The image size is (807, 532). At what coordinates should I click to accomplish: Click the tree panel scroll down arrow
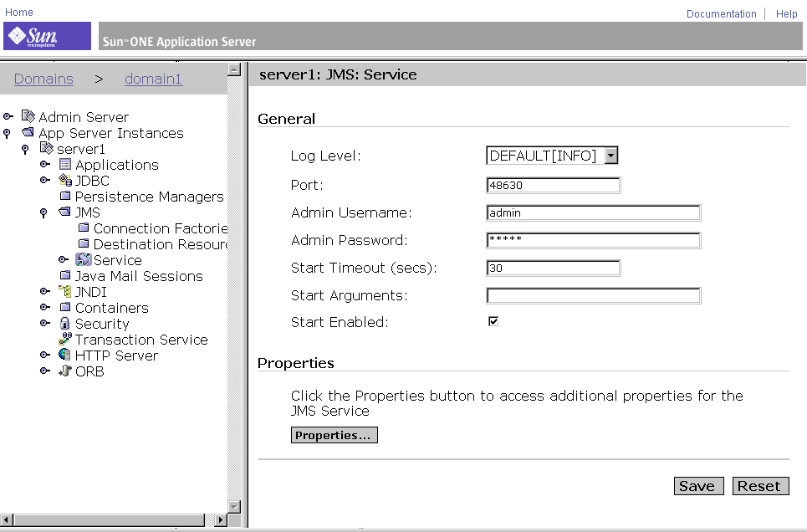click(234, 507)
